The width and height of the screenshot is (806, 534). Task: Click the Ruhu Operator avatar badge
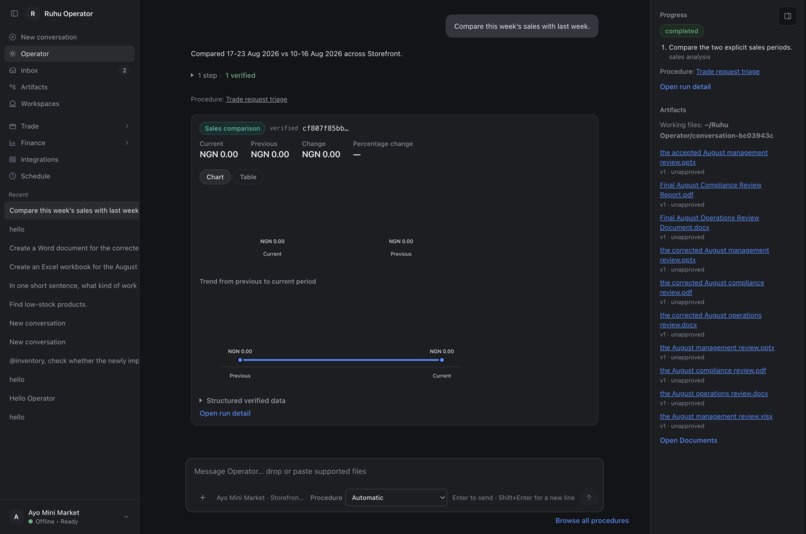[32, 13]
